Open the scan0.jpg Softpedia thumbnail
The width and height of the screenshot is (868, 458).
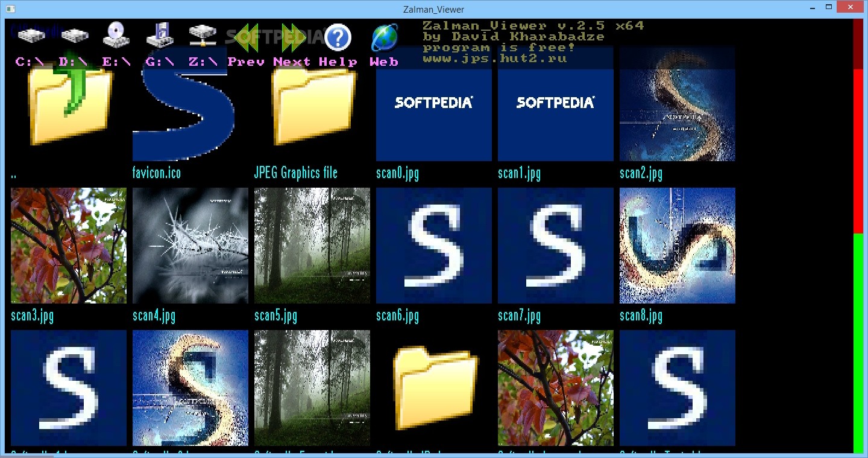[434, 103]
